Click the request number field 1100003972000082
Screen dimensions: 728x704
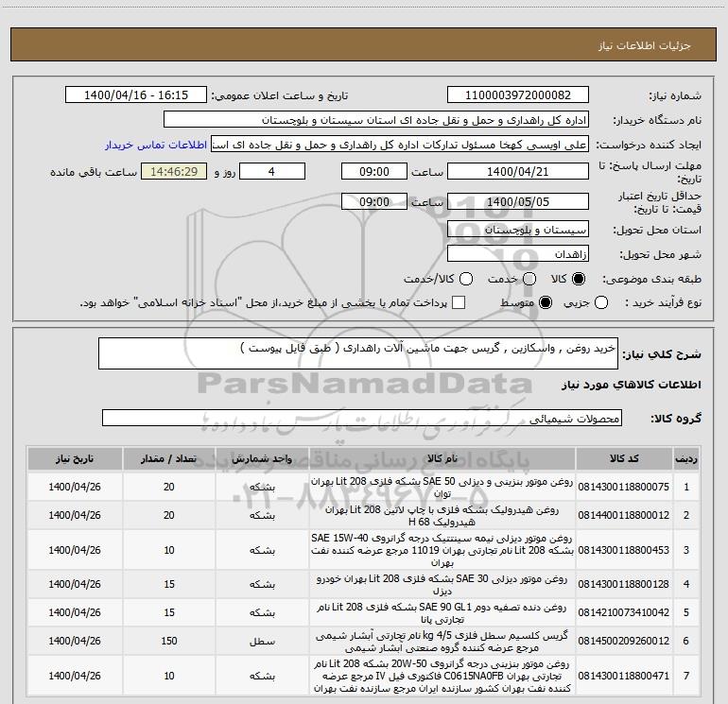pyautogui.click(x=518, y=95)
